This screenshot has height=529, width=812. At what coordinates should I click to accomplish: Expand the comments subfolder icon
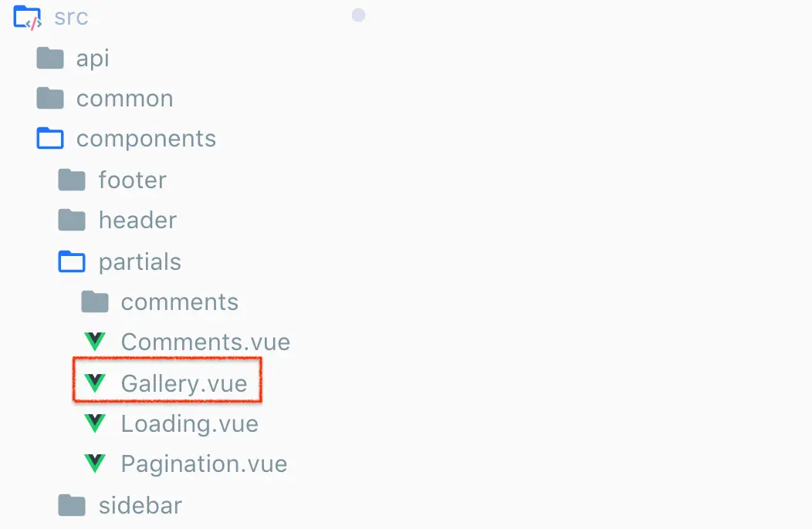click(x=95, y=302)
